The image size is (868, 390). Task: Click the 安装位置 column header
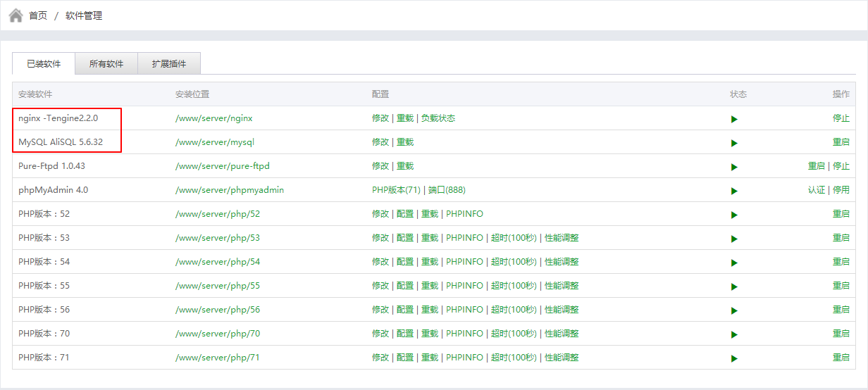pyautogui.click(x=192, y=94)
